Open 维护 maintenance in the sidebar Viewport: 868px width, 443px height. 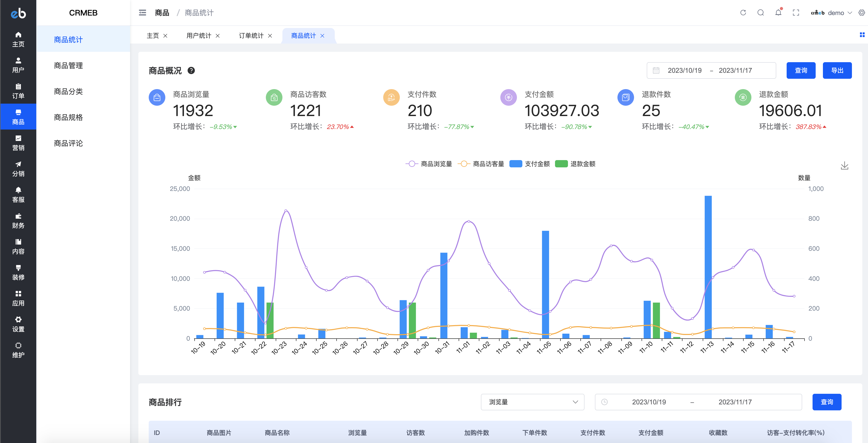[18, 350]
